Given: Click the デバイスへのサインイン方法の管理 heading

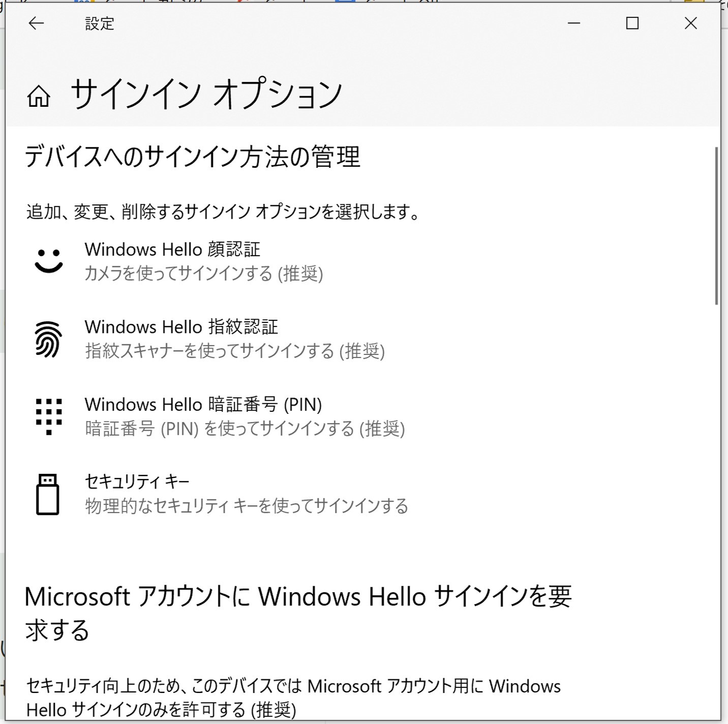Looking at the screenshot, I should tap(192, 157).
